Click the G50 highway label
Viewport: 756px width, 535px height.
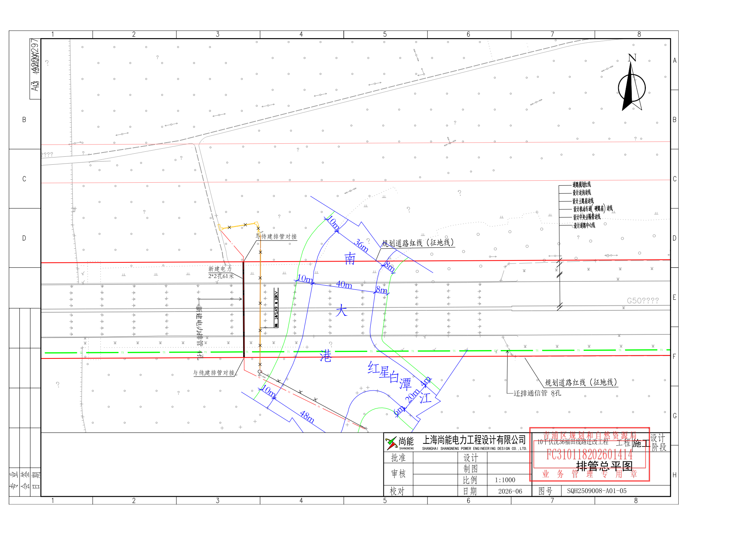pyautogui.click(x=642, y=300)
